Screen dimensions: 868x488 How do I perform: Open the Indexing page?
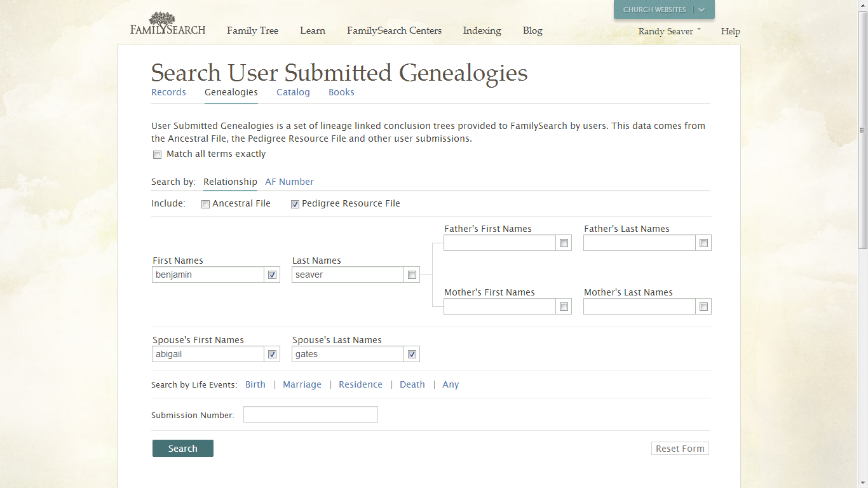[x=482, y=30]
